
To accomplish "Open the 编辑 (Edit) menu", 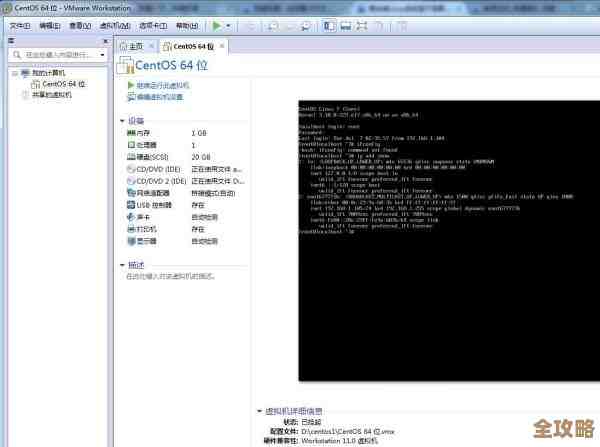I will point(50,26).
